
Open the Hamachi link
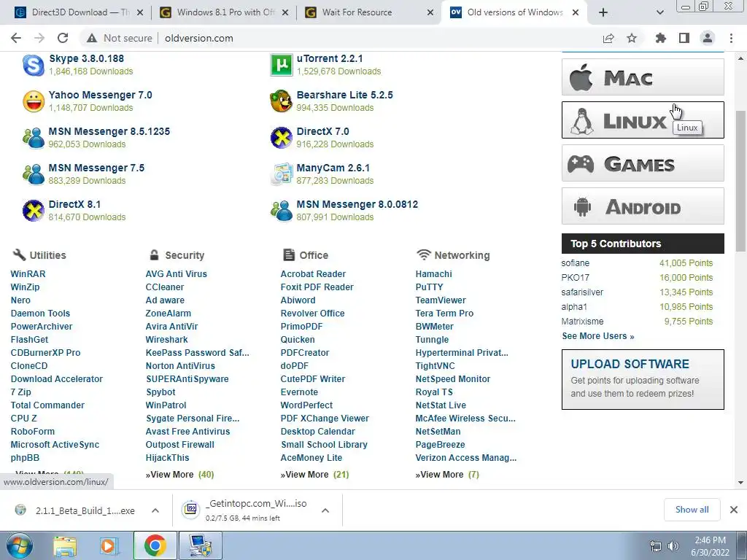point(433,274)
